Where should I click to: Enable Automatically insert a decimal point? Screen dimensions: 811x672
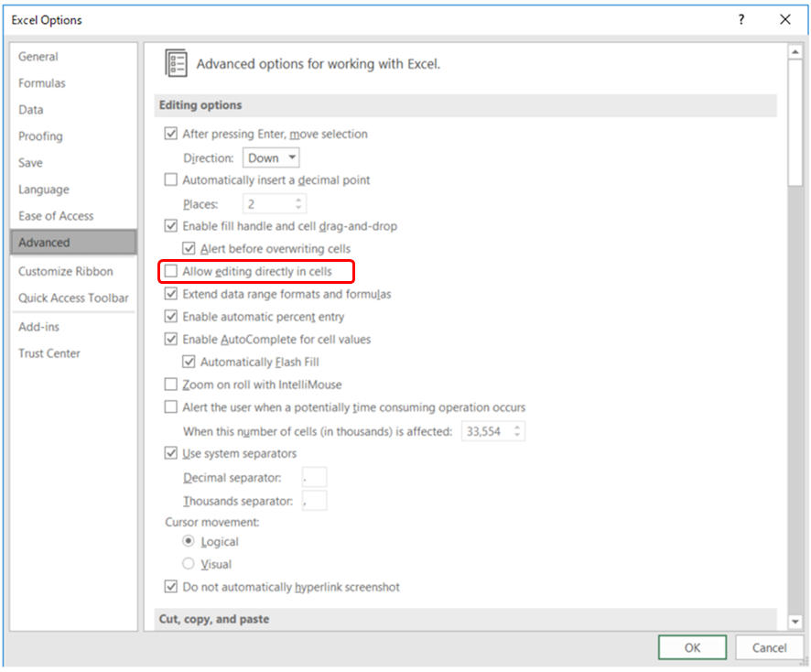[170, 179]
